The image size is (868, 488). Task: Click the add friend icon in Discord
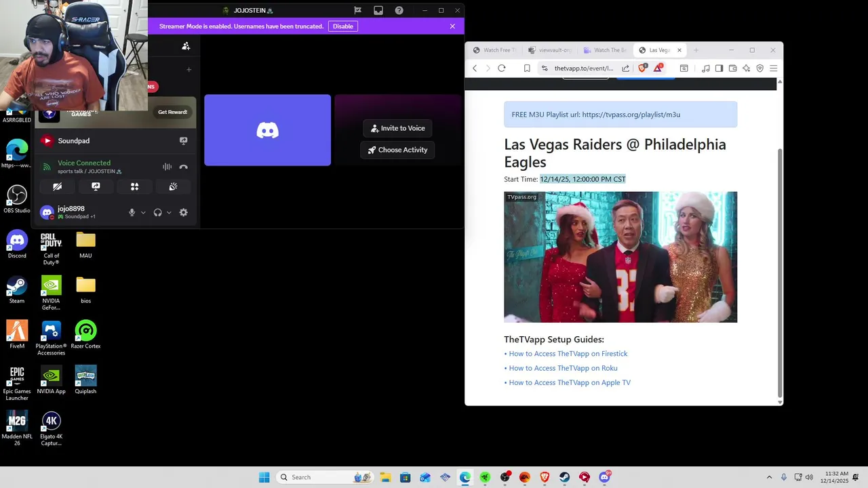[186, 45]
